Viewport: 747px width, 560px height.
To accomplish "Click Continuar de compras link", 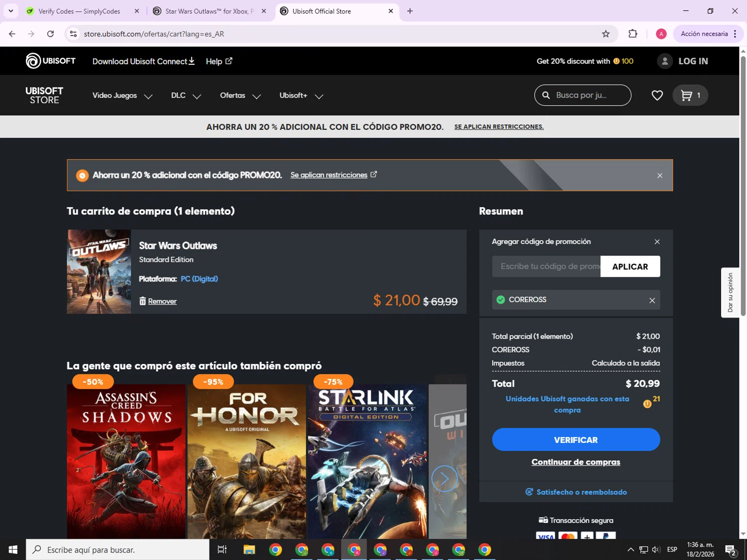I will click(576, 462).
